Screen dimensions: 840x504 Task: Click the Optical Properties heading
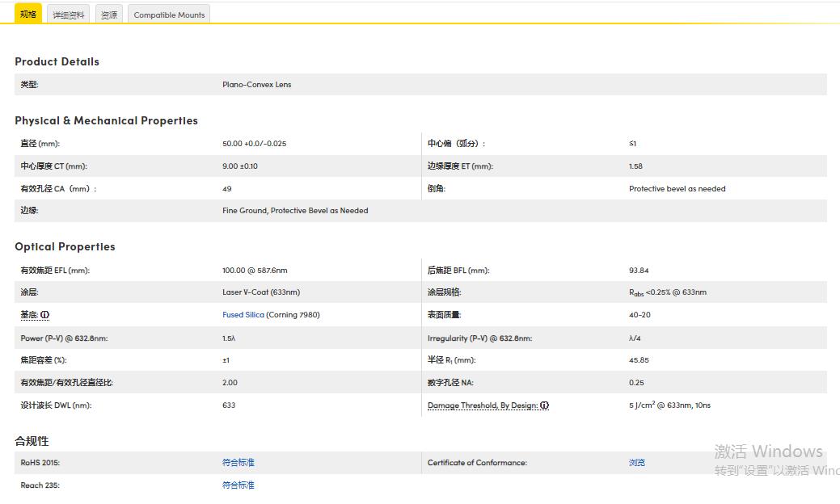(x=65, y=247)
